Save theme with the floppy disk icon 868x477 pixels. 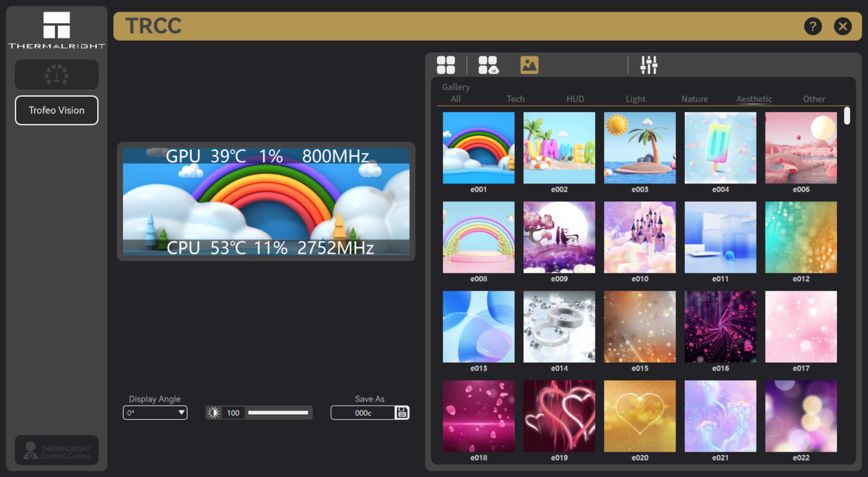[x=402, y=413]
